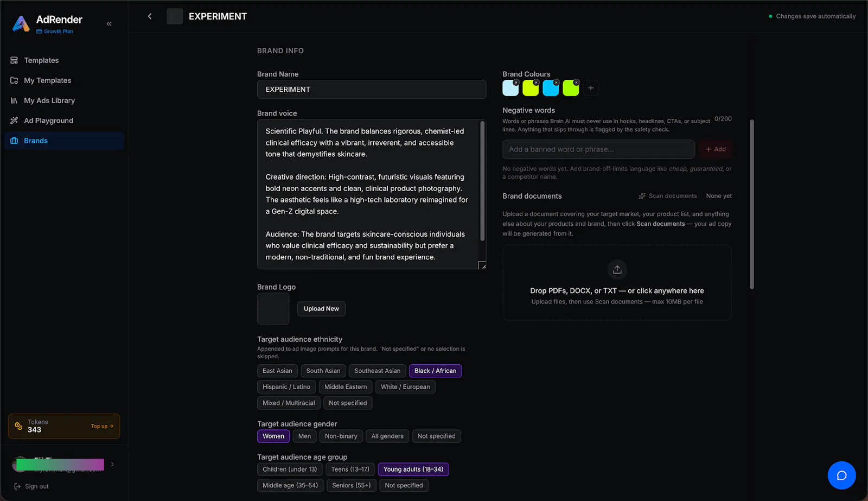Grab the Brand voice textarea resize handle
The height and width of the screenshot is (501, 868).
click(482, 265)
